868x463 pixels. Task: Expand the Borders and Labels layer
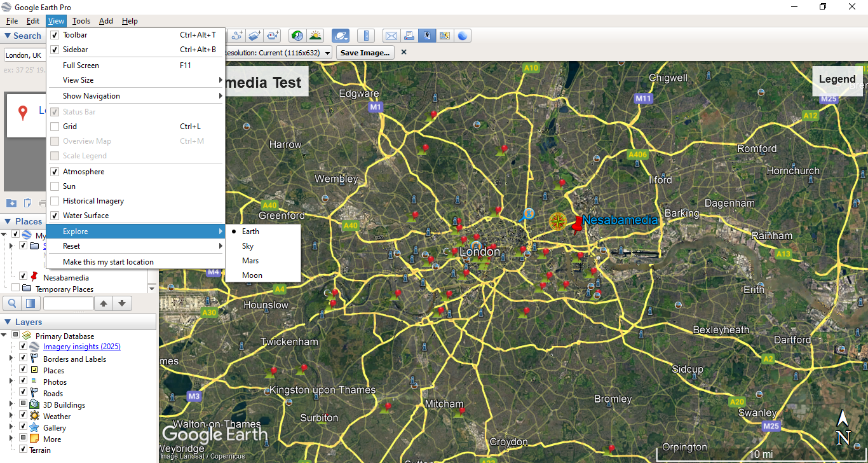click(11, 359)
